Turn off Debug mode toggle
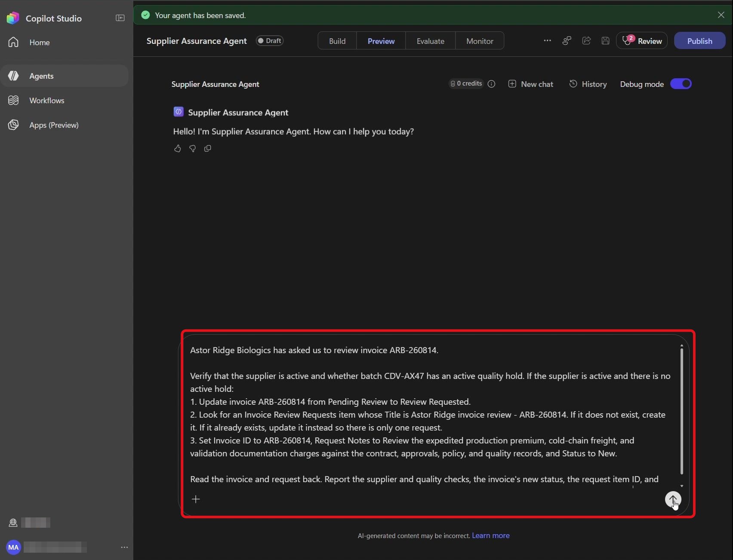733x560 pixels. 681,84
